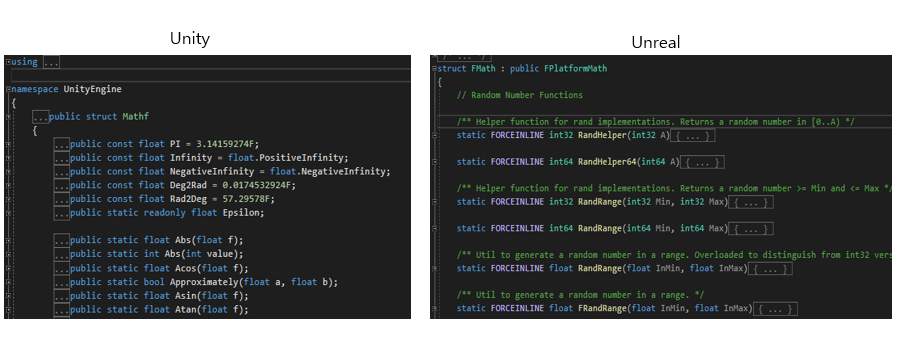The image size is (897, 364).
Task: Expand the ellipsis box on the NegativeInfinity constant line
Action: pos(62,172)
